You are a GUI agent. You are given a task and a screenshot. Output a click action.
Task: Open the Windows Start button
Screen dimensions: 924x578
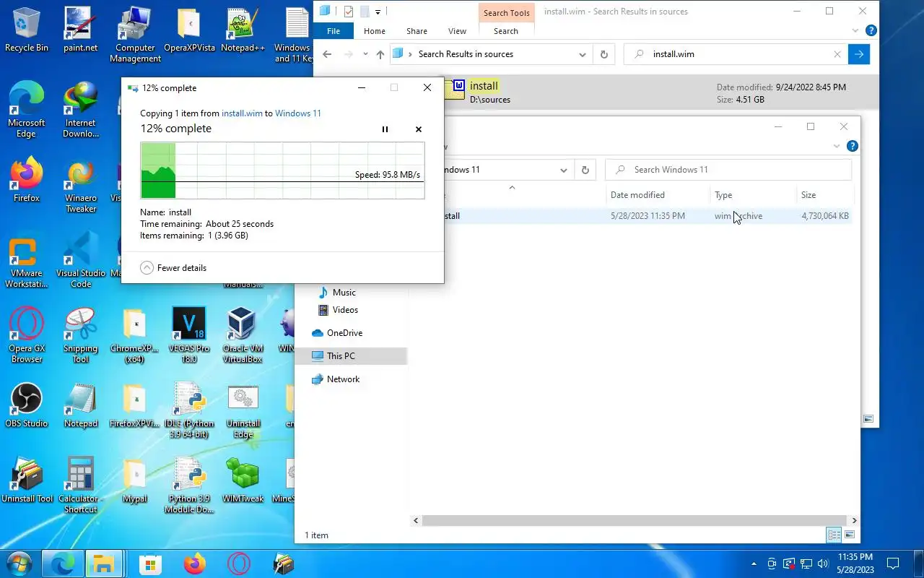(x=18, y=564)
